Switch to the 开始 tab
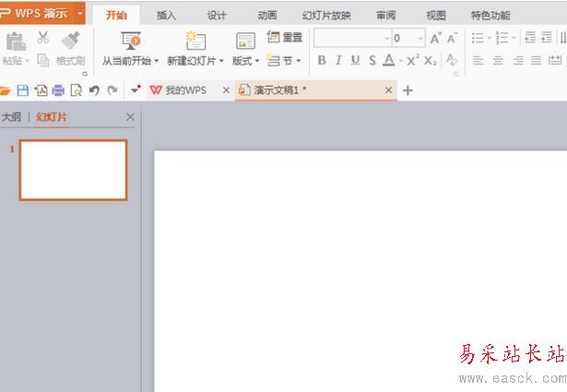 [116, 15]
